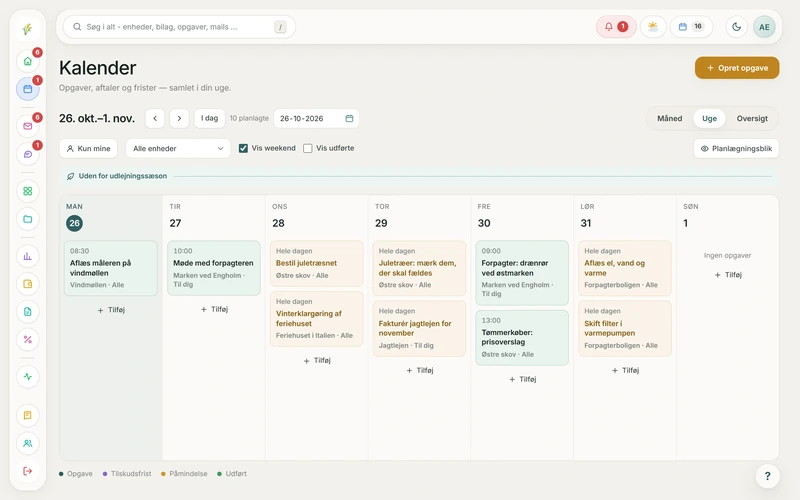800x500 pixels.
Task: Toggle Planlægningsblik eye view
Action: tap(736, 148)
